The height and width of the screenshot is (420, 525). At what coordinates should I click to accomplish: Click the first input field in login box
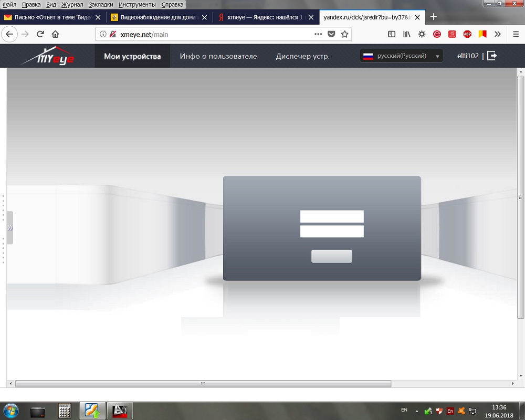tap(332, 216)
